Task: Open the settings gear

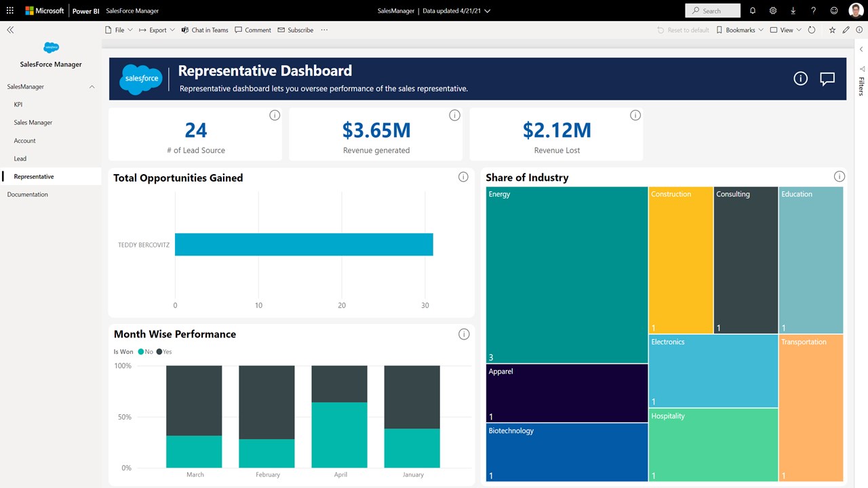Action: pyautogui.click(x=773, y=11)
